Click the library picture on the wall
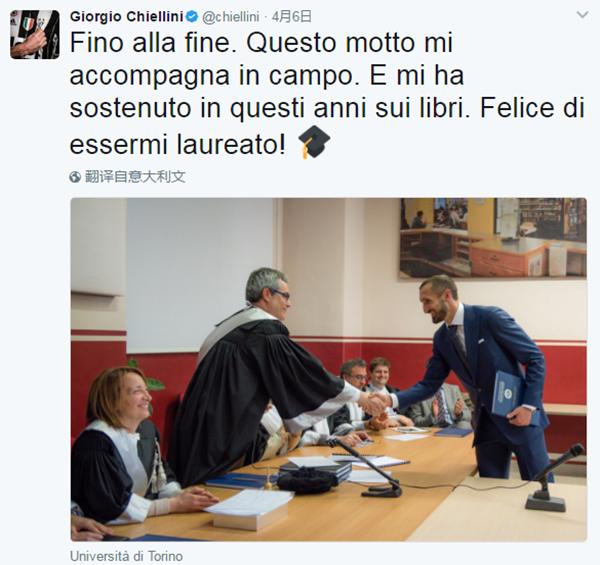 click(493, 237)
